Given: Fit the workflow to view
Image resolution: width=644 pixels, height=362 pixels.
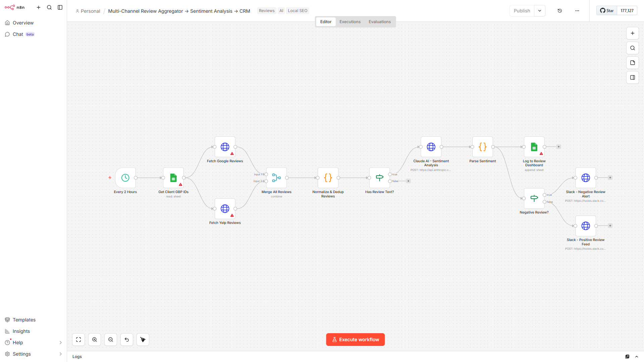Looking at the screenshot, I should (x=78, y=340).
